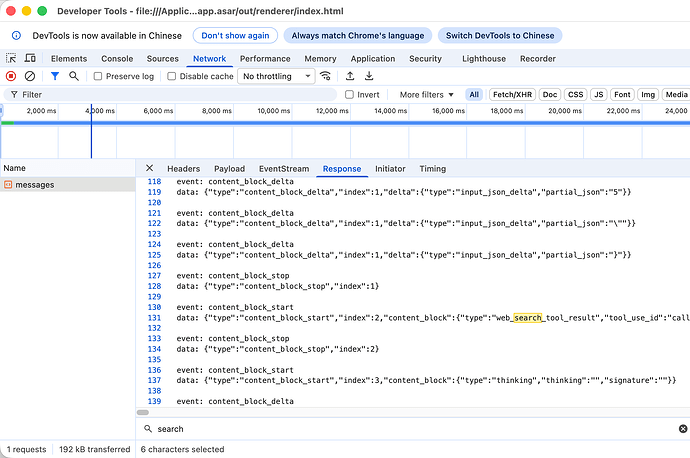Open the Application tab
The height and width of the screenshot is (458, 690).
point(373,59)
